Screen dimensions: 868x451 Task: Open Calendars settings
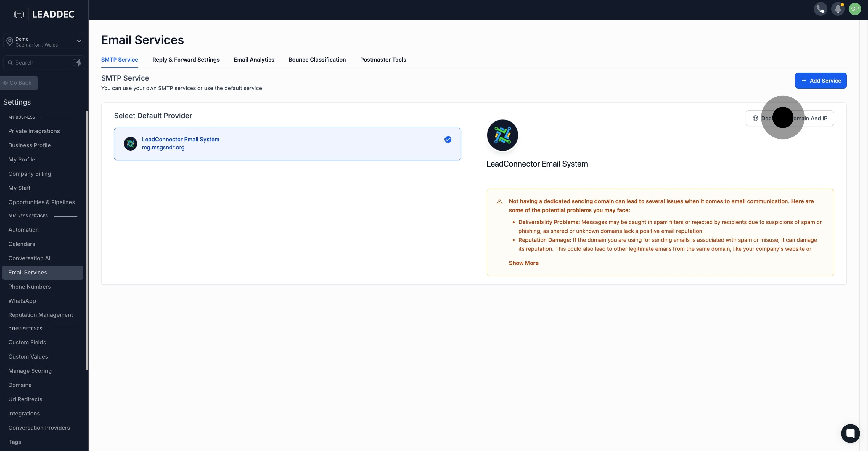click(x=22, y=244)
